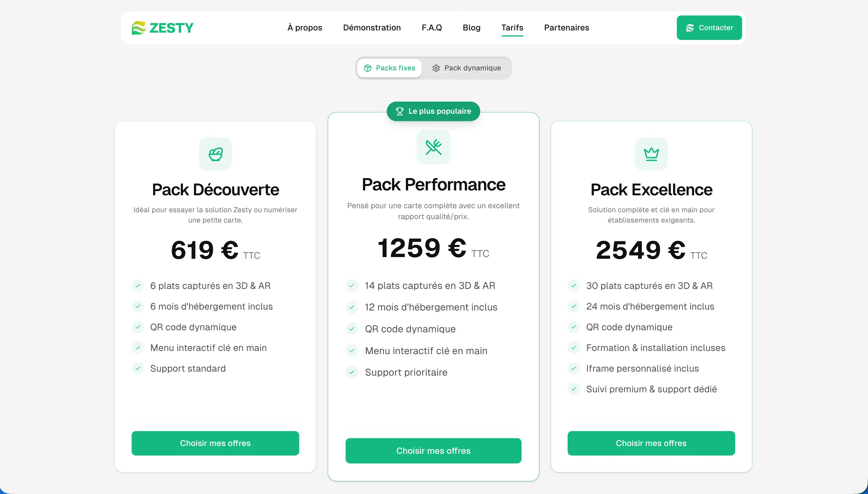This screenshot has width=868, height=494.
Task: Open the F.A.Q link in the header
Action: pyautogui.click(x=432, y=28)
